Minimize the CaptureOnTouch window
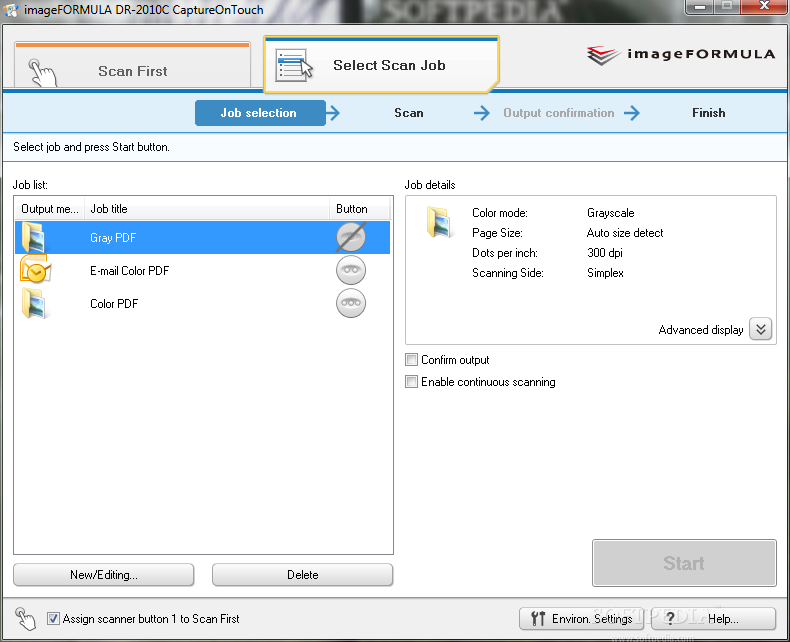790x642 pixels. (x=699, y=7)
